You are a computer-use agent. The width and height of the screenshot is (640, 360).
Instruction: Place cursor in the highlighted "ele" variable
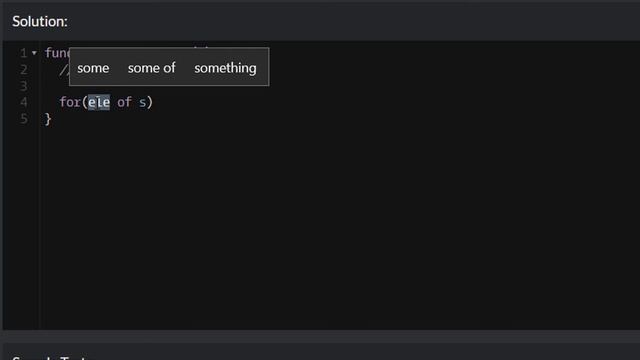click(x=99, y=102)
